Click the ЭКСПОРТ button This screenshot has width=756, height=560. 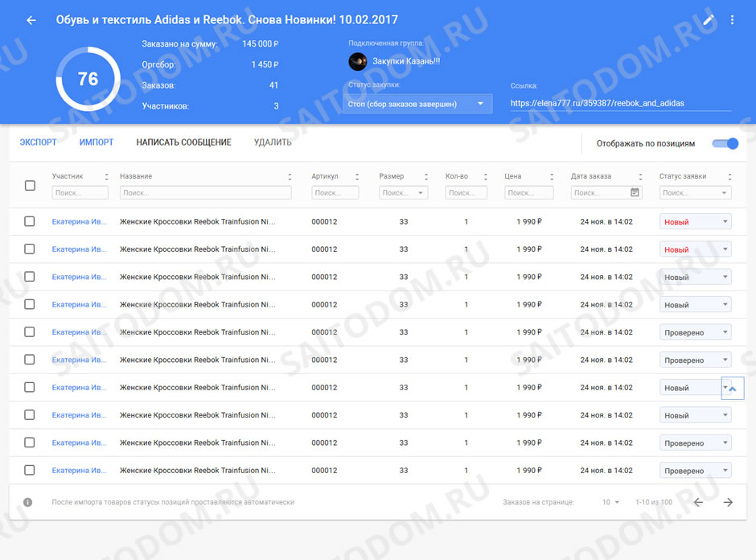click(x=38, y=142)
